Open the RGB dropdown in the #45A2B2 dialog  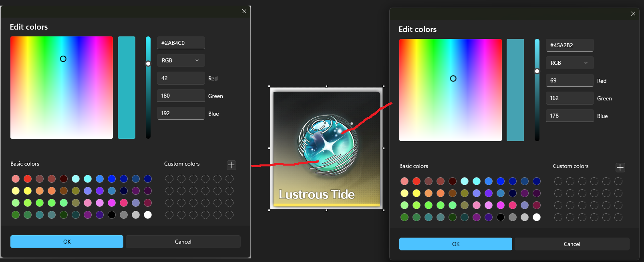point(570,63)
